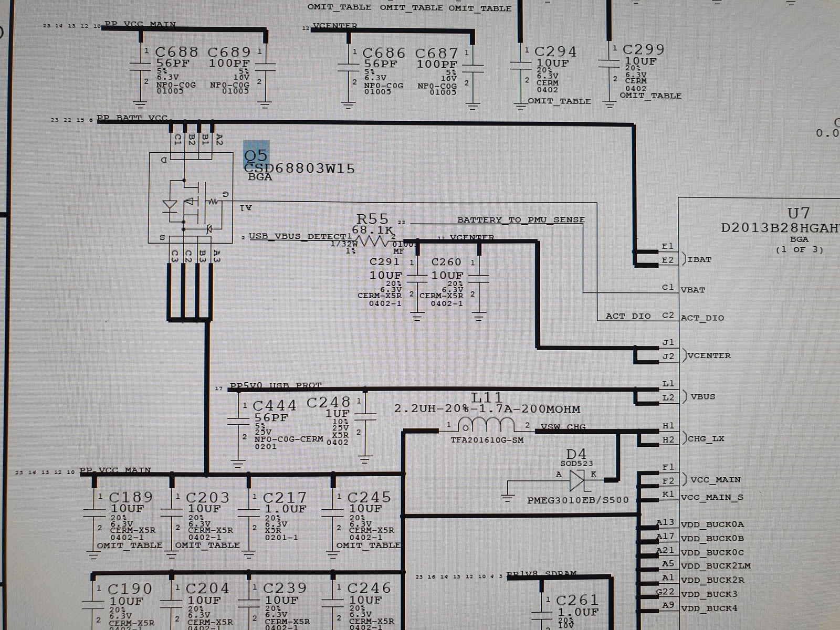Viewport: 840px width, 630px height.
Task: Click the ground symbol left of D4
Action: [508, 497]
